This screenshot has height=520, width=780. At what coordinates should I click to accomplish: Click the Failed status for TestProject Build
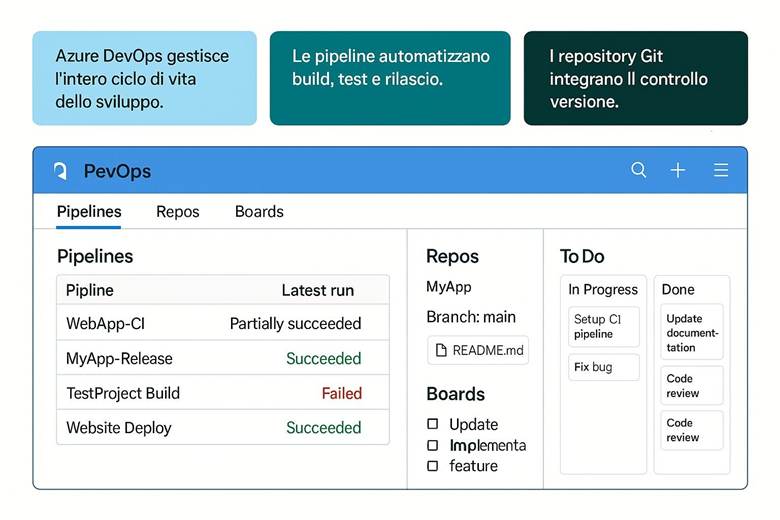pyautogui.click(x=341, y=393)
